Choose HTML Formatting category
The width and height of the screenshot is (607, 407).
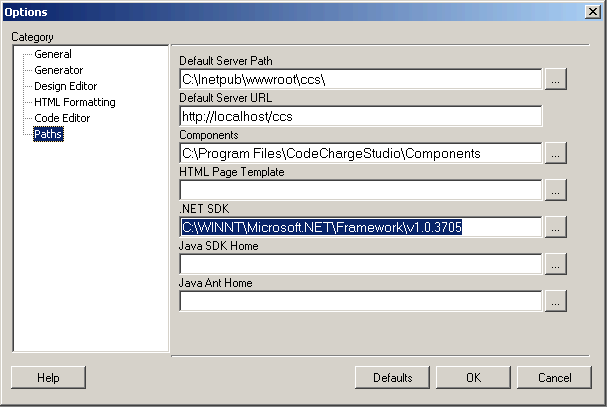(74, 102)
